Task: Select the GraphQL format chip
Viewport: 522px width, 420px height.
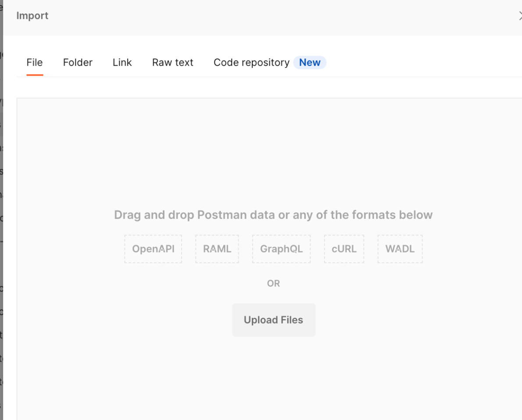Action: point(281,249)
